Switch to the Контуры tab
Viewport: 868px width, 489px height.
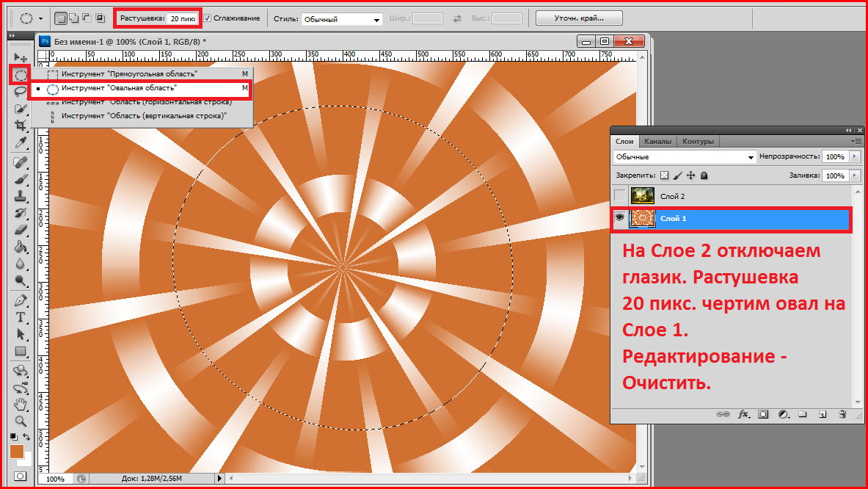click(698, 141)
